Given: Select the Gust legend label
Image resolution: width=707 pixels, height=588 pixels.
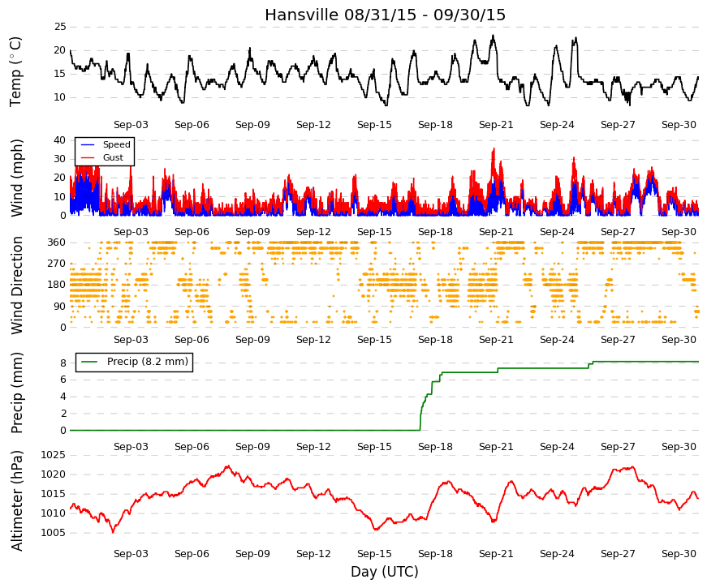Looking at the screenshot, I should pos(113,157).
